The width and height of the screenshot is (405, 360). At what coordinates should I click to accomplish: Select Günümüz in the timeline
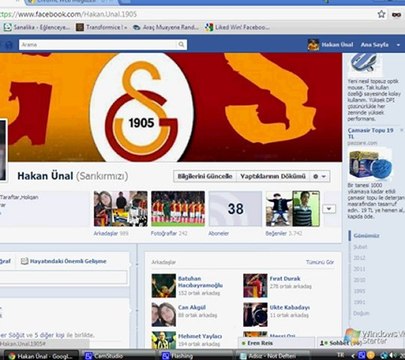click(366, 236)
